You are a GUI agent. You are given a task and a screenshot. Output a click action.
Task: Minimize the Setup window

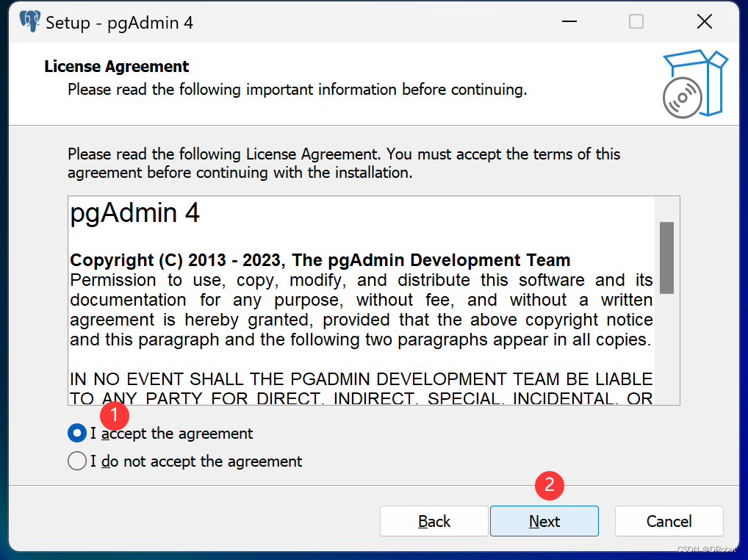point(569,21)
